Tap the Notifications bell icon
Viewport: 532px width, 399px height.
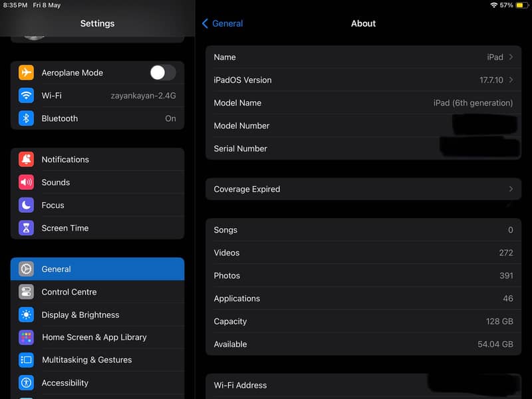(x=26, y=160)
